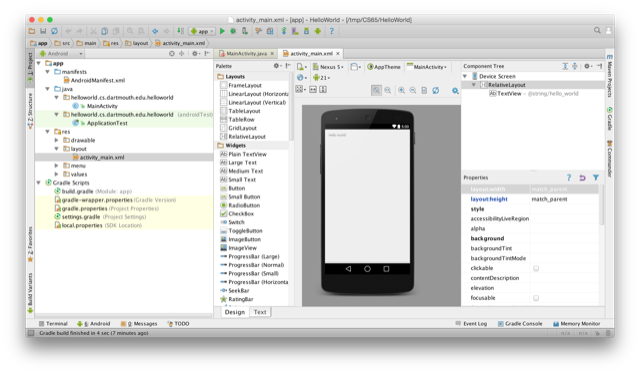
Task: Open the Event Log panel
Action: pos(471,324)
